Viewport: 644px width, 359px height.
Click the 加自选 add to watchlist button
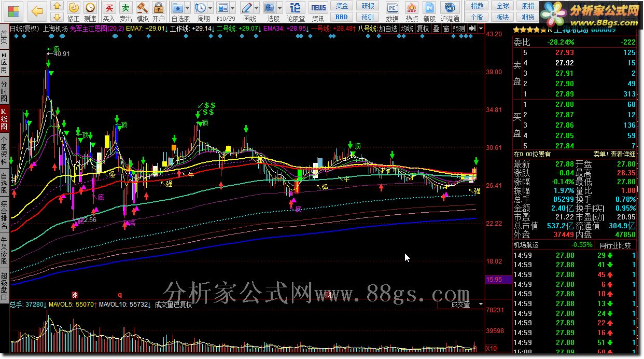point(388,29)
